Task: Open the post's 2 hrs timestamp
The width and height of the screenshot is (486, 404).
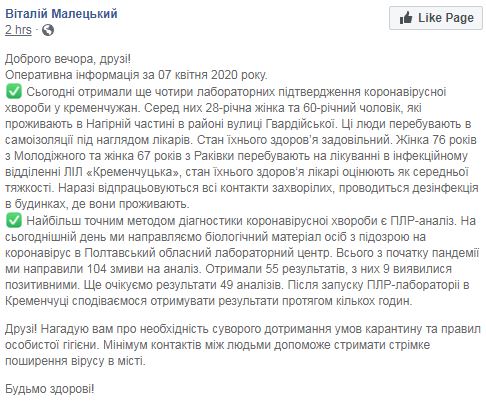Action: point(18,30)
